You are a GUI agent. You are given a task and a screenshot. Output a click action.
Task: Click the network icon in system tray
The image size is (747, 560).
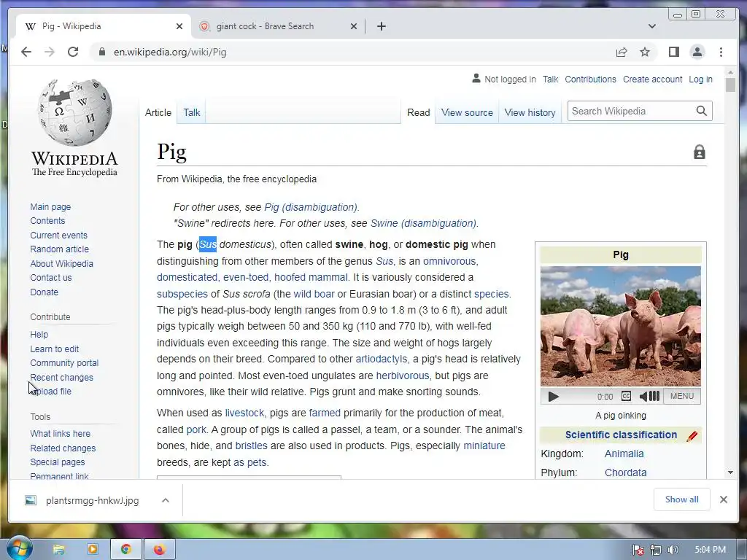click(x=656, y=550)
